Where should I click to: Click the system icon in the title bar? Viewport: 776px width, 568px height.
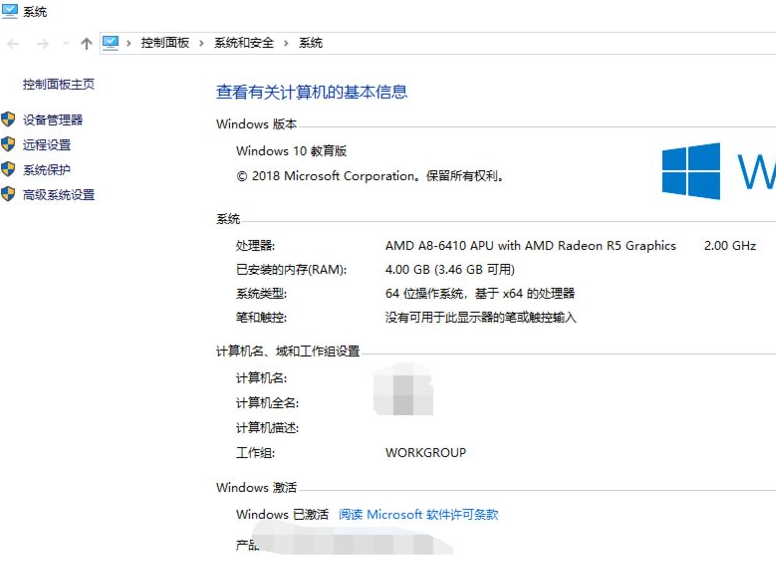tap(9, 11)
